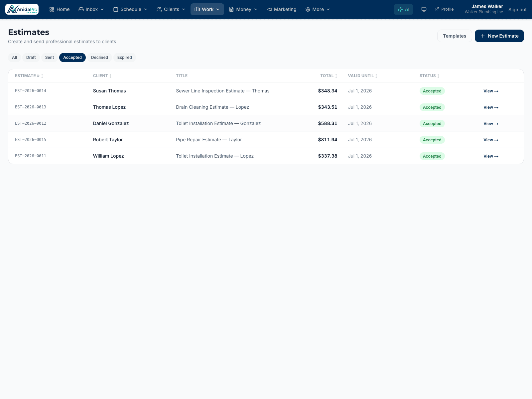Sort table by Client column
This screenshot has height=399, width=532.
point(102,76)
